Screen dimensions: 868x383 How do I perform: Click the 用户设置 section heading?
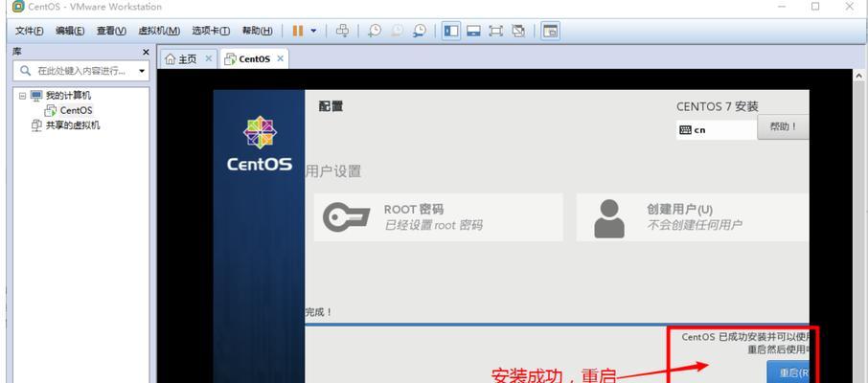333,171
